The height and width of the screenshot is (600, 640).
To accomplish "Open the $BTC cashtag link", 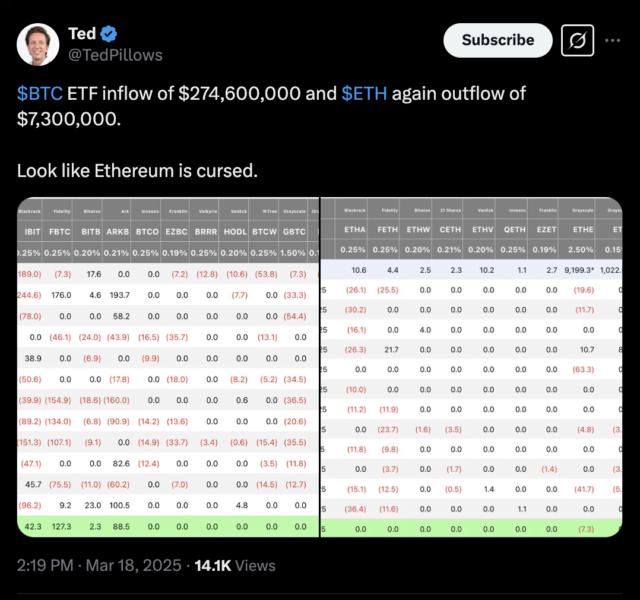I will pyautogui.click(x=40, y=93).
